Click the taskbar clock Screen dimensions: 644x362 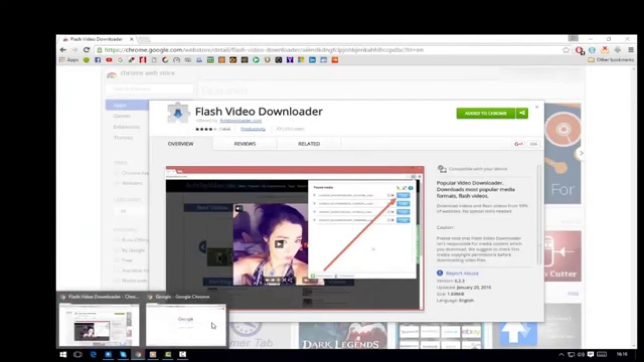pos(621,354)
